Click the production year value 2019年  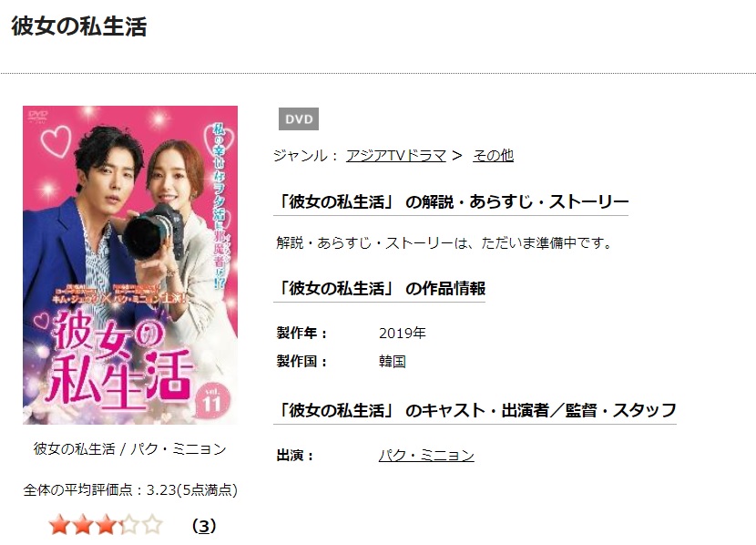(402, 334)
